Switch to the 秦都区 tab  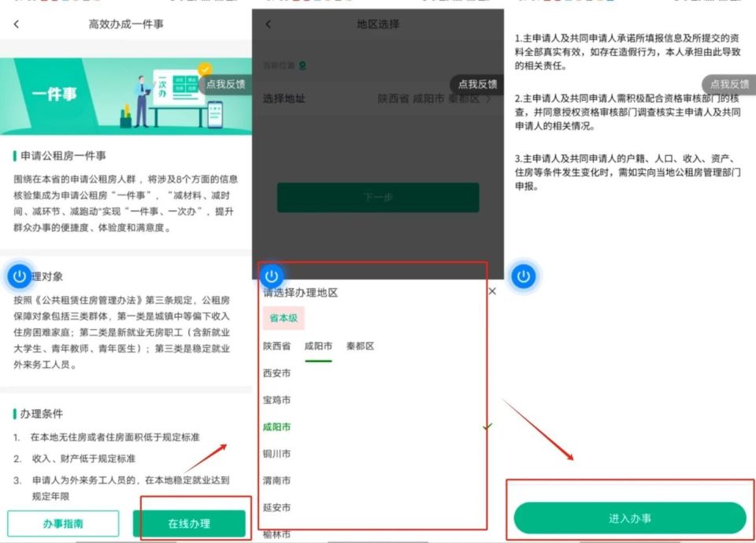click(x=361, y=345)
